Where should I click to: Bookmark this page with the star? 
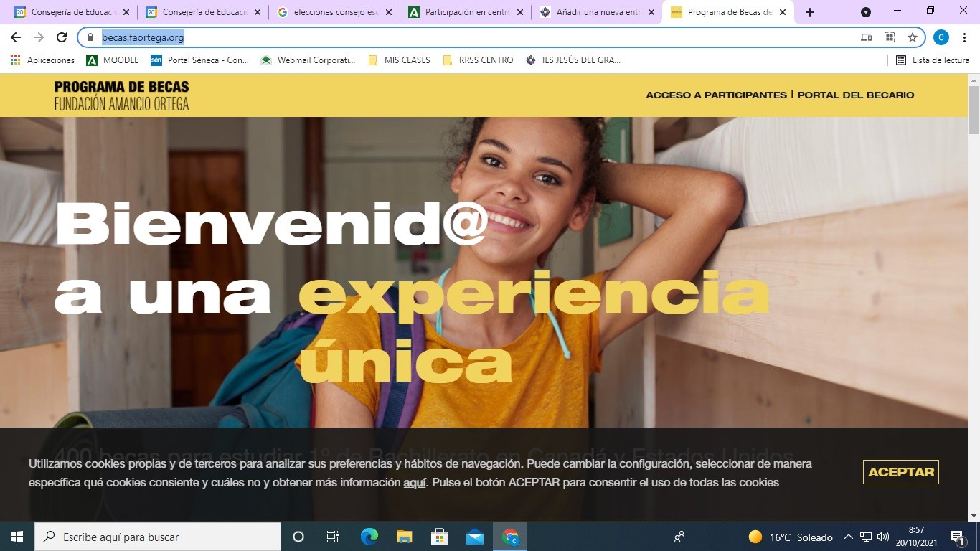point(913,37)
